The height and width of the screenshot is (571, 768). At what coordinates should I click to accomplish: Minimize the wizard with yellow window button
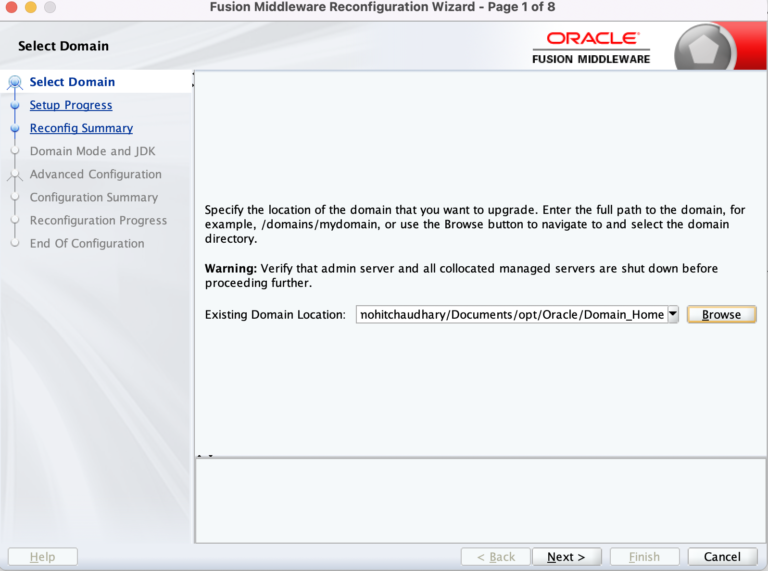(31, 7)
